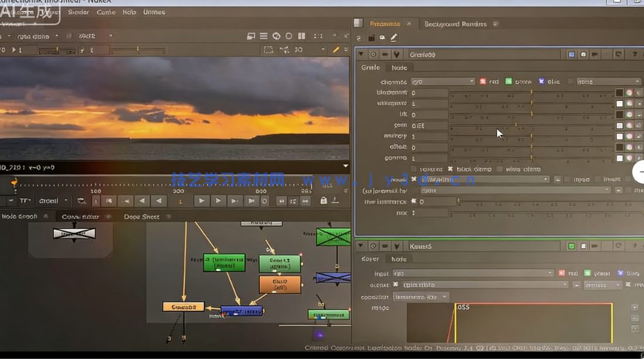This screenshot has height=359, width=644.
Task: Select the pencil icon in the Properties toolbar
Action: (x=394, y=38)
